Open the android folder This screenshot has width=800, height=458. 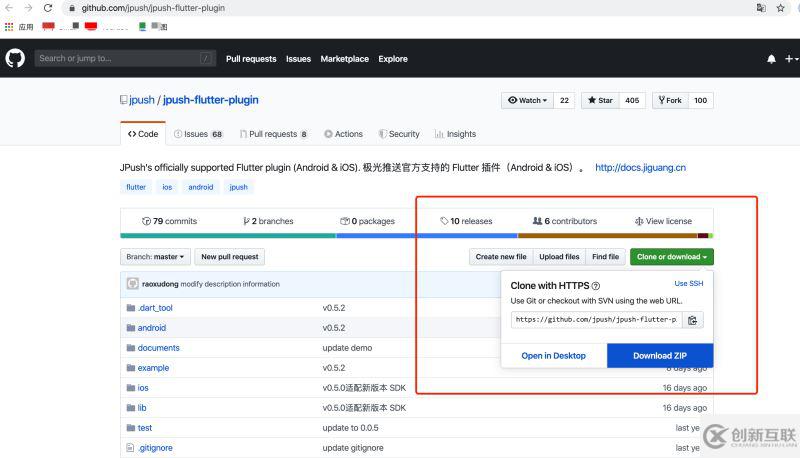tap(151, 328)
